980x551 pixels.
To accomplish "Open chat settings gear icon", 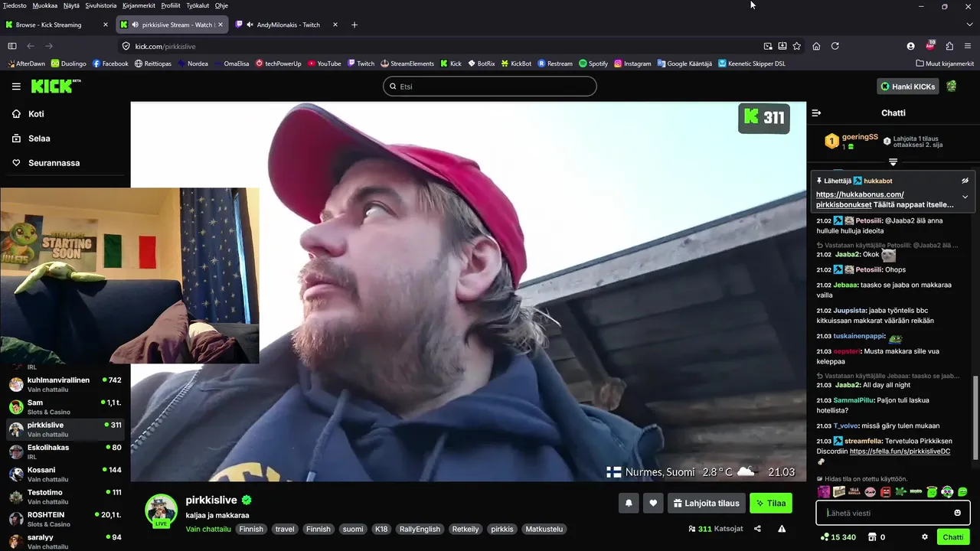I will (x=925, y=537).
